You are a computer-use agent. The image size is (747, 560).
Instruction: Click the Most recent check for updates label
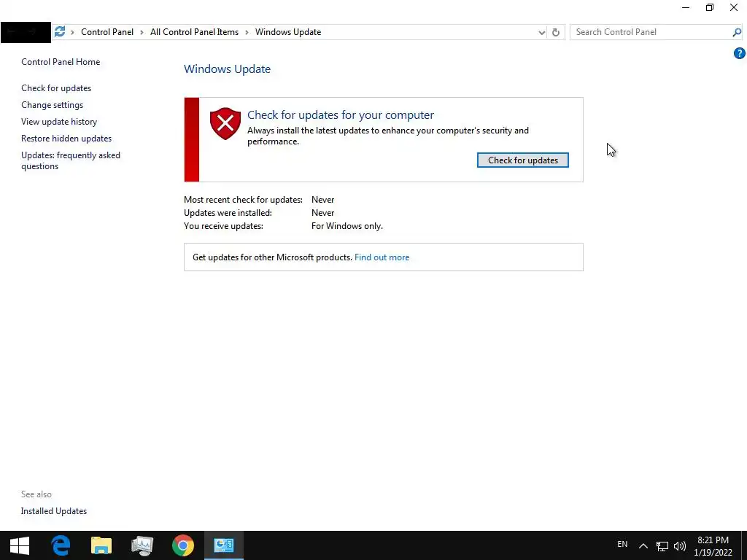pos(243,200)
